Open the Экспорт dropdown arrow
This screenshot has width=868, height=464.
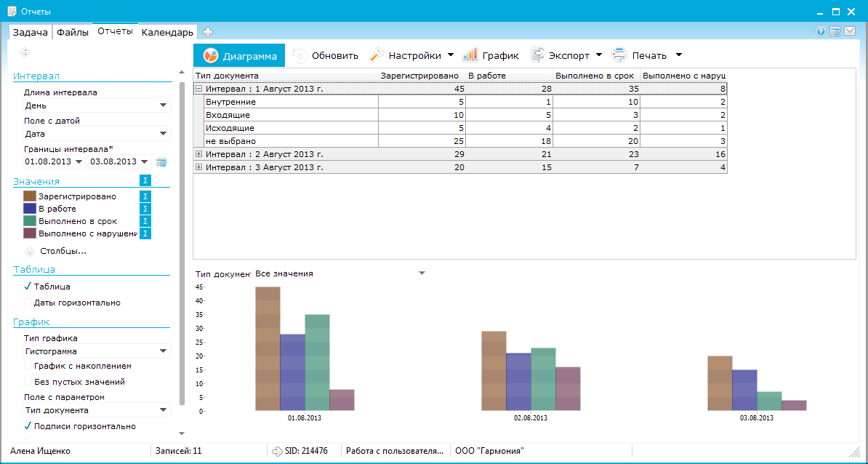coord(599,55)
